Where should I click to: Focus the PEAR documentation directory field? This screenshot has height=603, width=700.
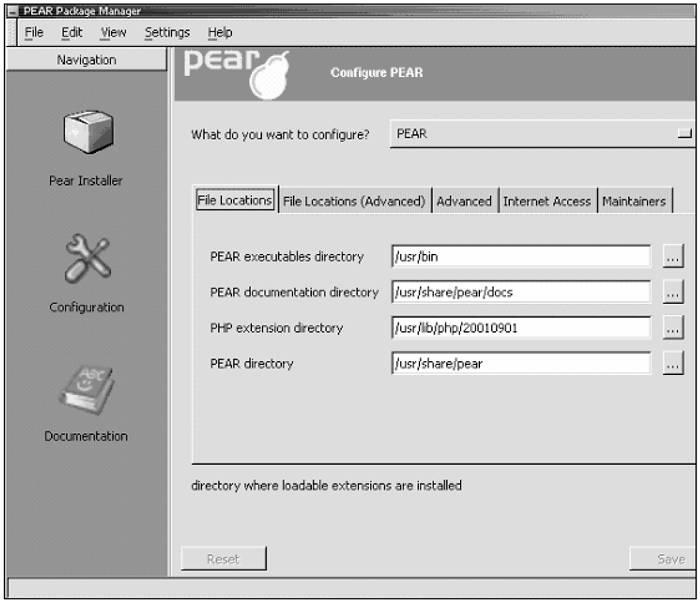pyautogui.click(x=521, y=292)
